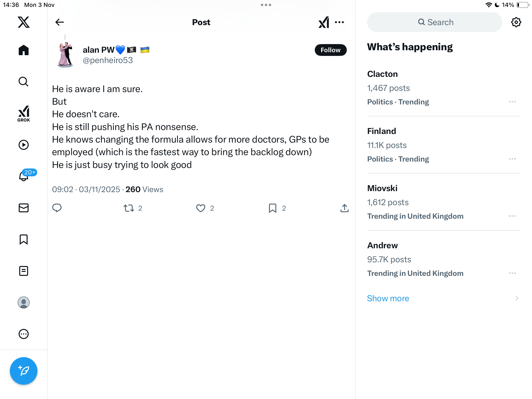Image resolution: width=532 pixels, height=399 pixels.
Task: Share this post via share icon
Action: (344, 208)
